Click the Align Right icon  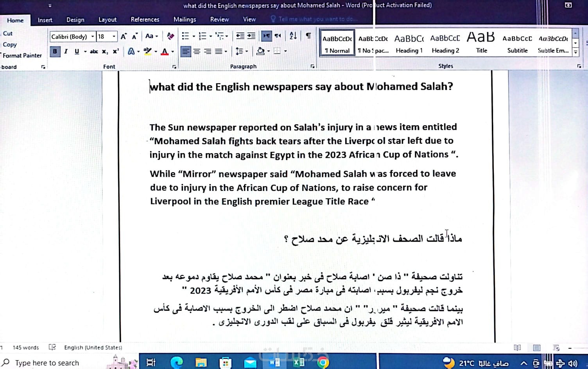208,51
